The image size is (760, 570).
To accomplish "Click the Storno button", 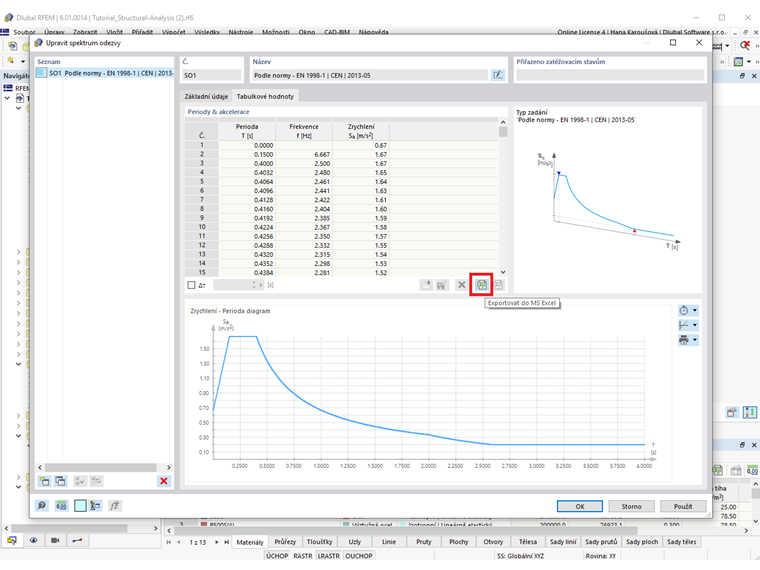I will [x=632, y=506].
